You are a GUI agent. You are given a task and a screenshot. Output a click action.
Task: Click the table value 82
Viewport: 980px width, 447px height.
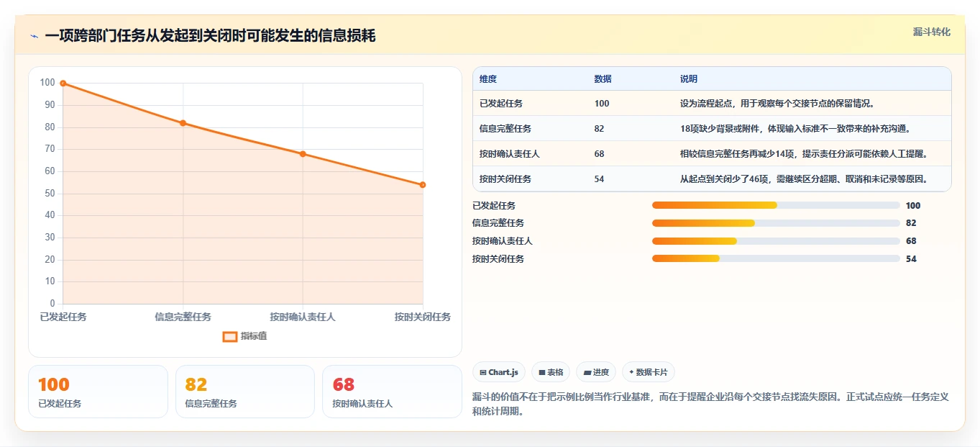point(600,129)
